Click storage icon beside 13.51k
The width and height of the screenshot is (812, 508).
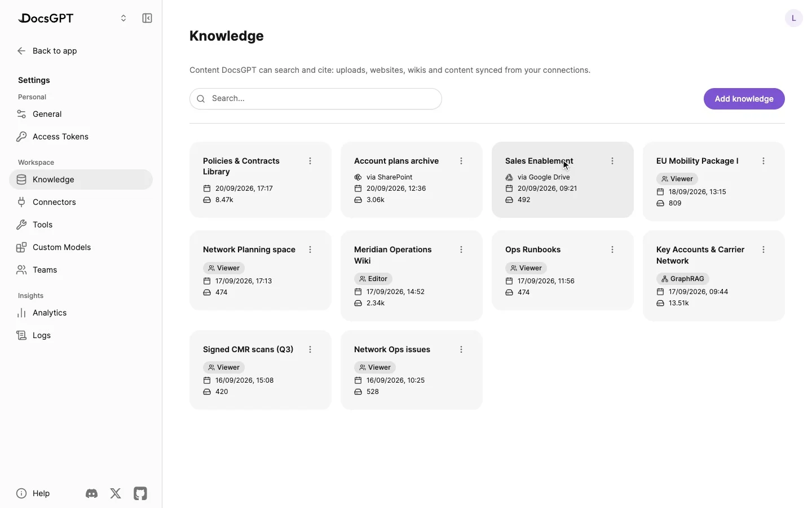660,303
